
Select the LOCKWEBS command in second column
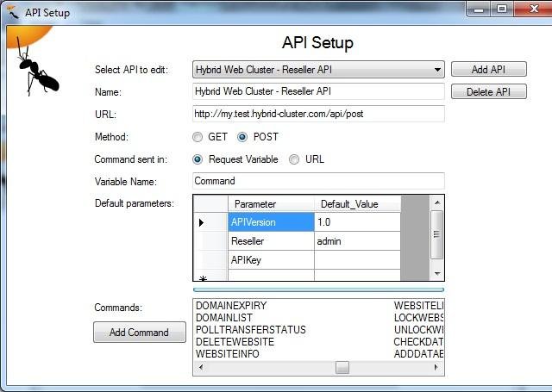pos(418,317)
